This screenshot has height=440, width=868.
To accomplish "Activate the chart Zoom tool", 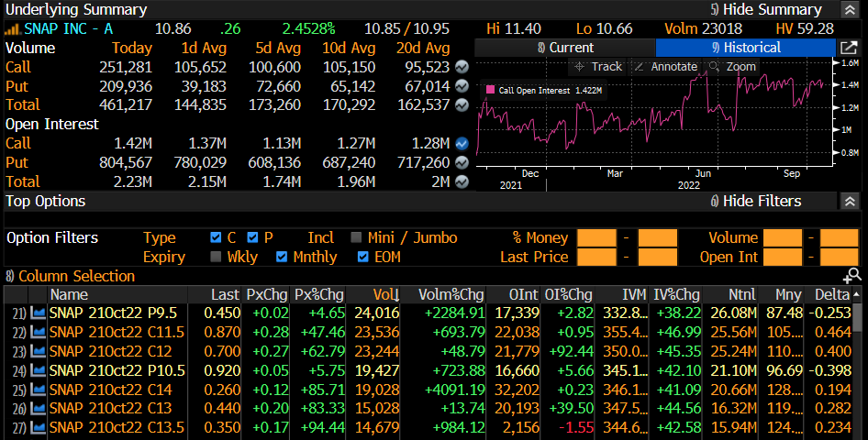I will [x=732, y=66].
